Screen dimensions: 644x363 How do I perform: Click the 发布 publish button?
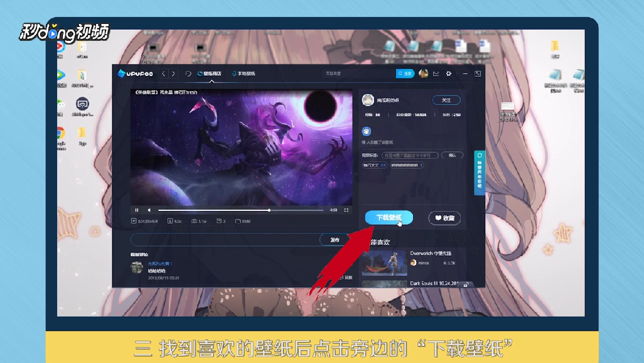(x=335, y=240)
